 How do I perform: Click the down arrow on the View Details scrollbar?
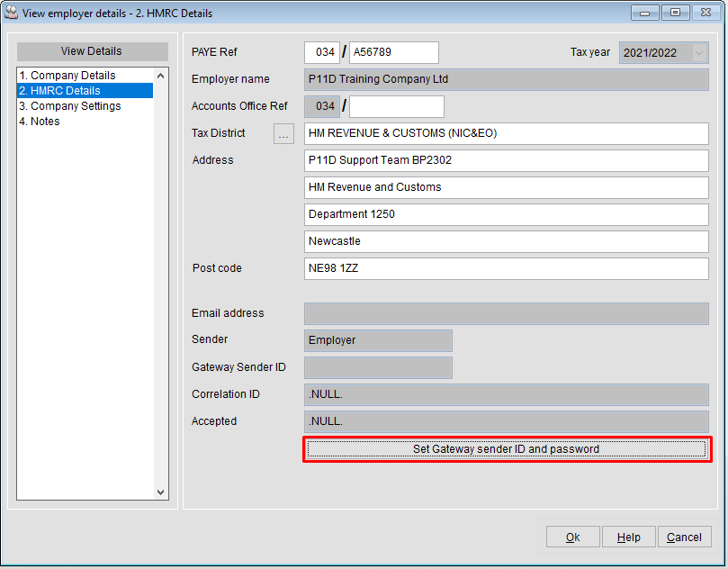(x=160, y=491)
